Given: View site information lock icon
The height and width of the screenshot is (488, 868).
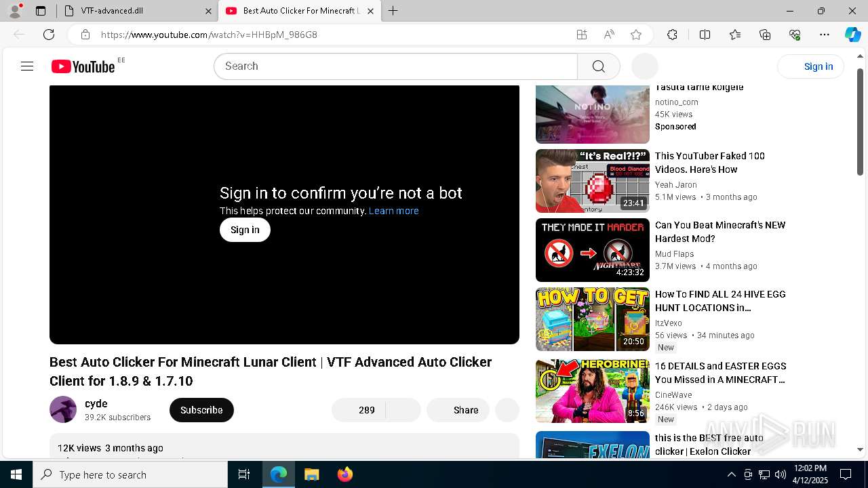Looking at the screenshot, I should [85, 35].
